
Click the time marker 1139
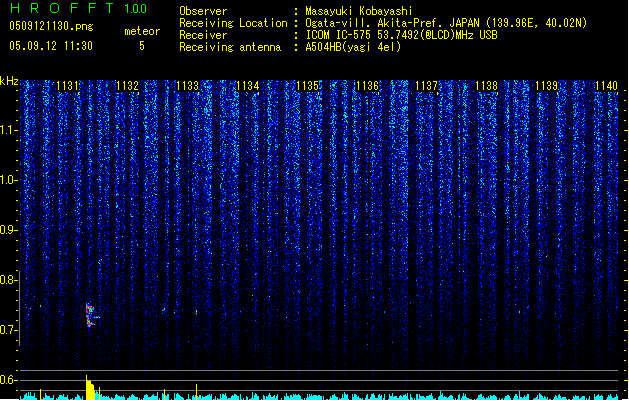pyautogui.click(x=546, y=86)
